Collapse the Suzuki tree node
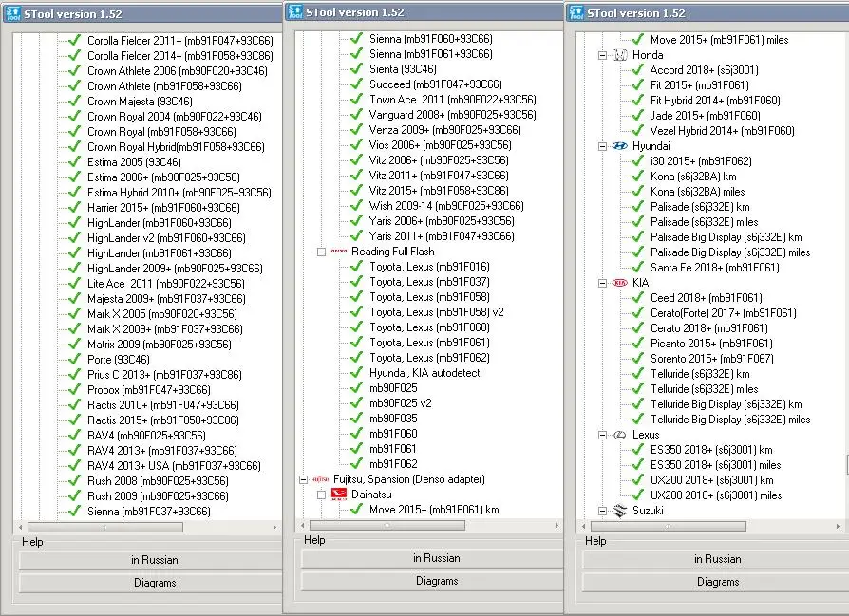Image resolution: width=849 pixels, height=616 pixels. point(602,511)
